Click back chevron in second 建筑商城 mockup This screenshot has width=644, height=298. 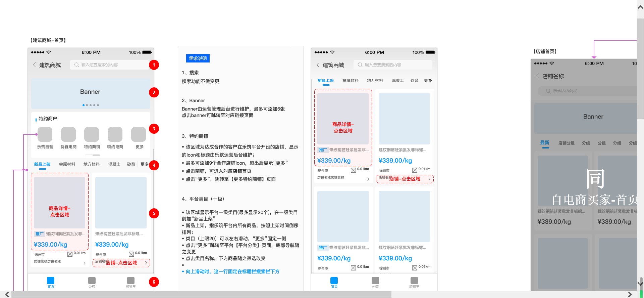tap(318, 65)
